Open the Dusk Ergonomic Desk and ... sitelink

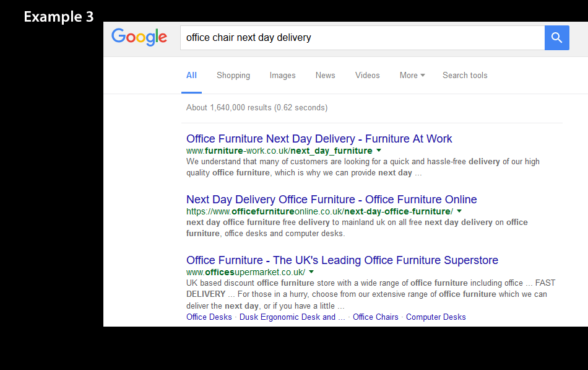point(292,317)
